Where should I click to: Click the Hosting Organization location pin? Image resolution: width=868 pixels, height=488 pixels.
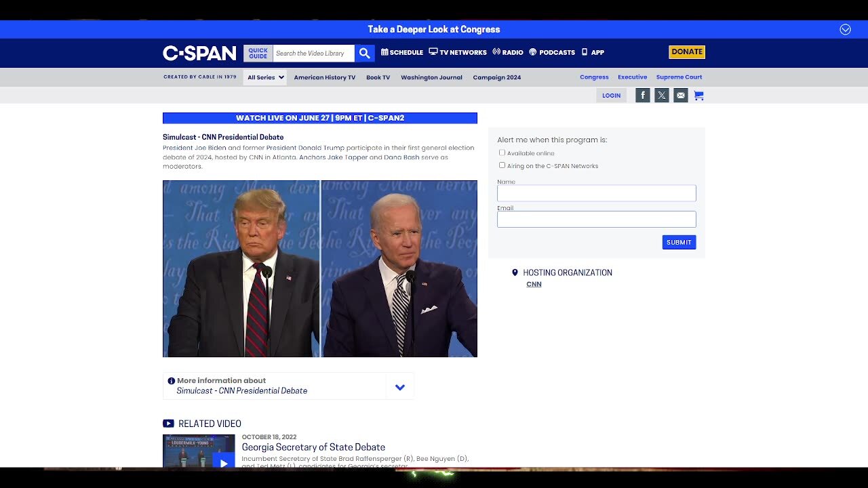(515, 272)
